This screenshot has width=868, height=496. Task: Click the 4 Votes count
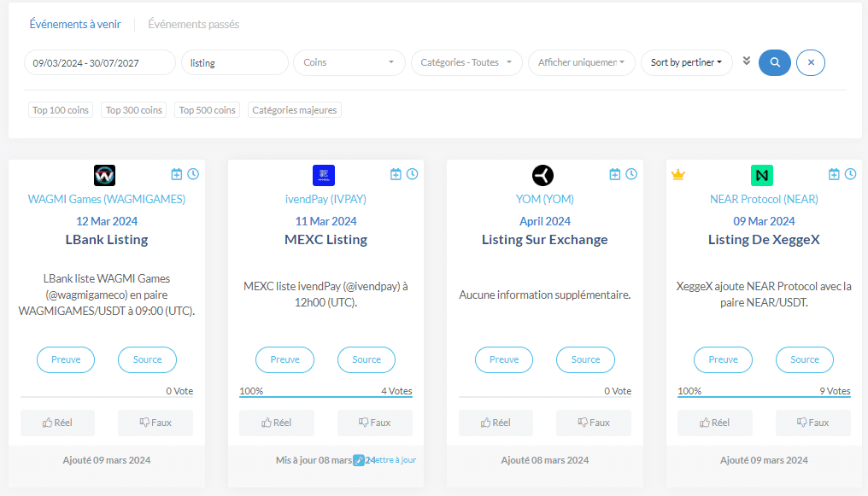pyautogui.click(x=396, y=391)
